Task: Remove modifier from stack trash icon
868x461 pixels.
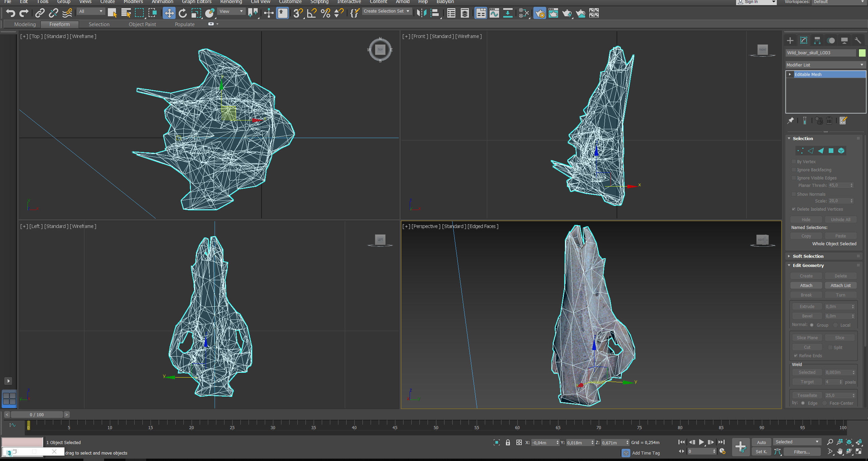Action: [x=829, y=121]
